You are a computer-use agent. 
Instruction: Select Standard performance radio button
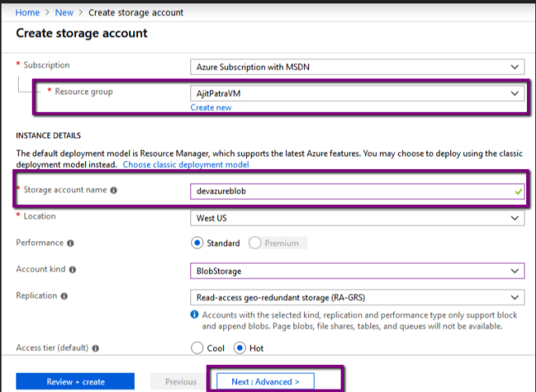197,243
